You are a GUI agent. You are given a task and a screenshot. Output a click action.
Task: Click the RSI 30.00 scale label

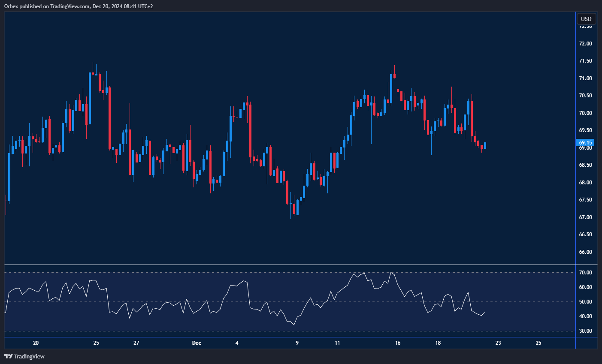click(585, 331)
